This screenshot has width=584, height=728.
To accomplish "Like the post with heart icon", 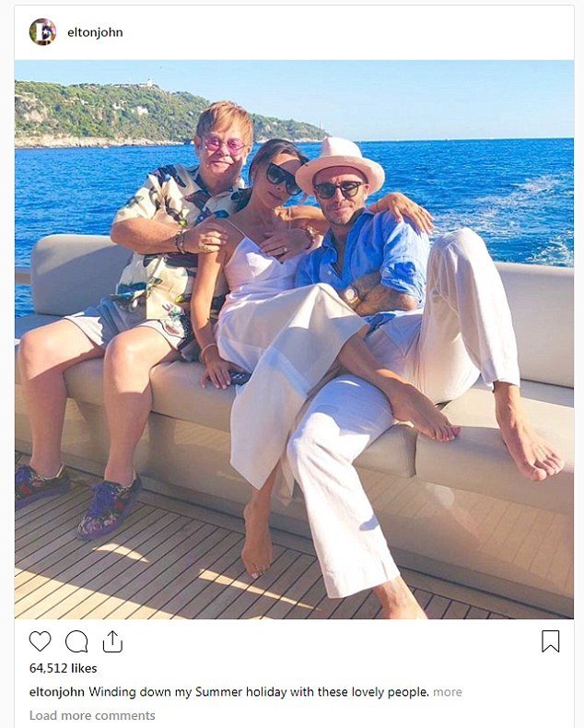I will pos(40,641).
